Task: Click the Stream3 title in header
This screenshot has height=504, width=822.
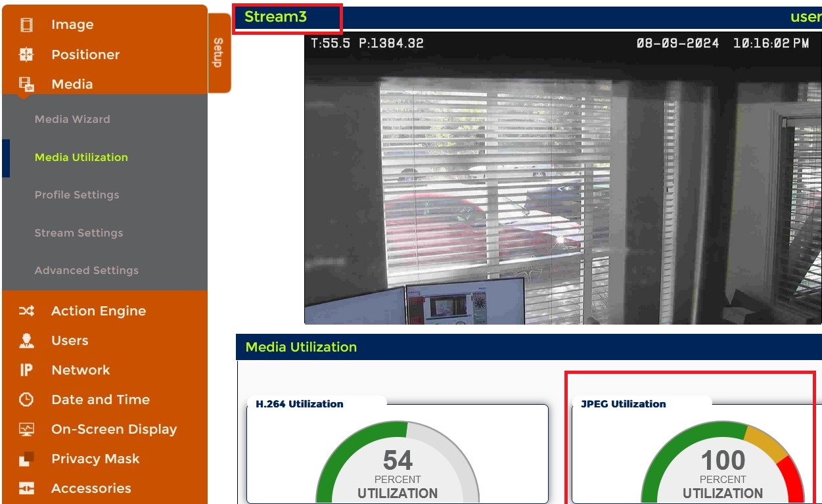Action: (275, 17)
